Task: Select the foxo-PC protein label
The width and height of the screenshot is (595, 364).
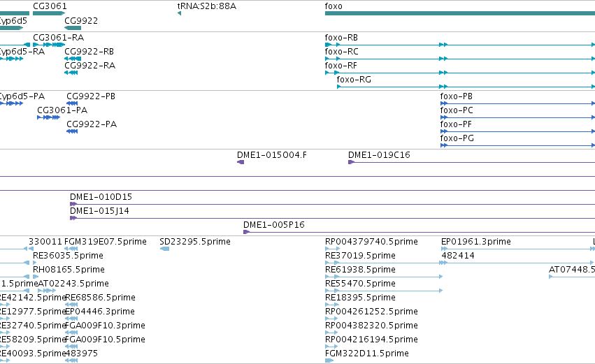Action: coord(457,110)
